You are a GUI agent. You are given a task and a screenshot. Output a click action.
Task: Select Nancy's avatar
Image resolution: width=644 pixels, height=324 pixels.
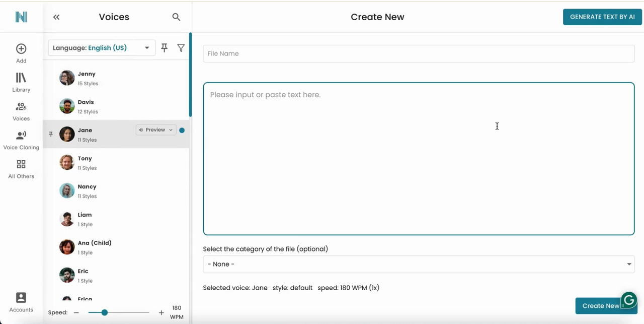click(67, 190)
